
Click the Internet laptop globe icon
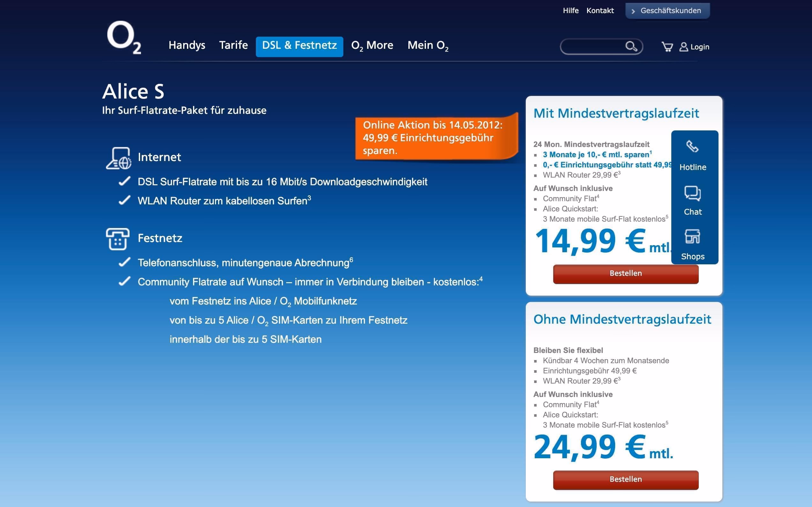click(118, 158)
